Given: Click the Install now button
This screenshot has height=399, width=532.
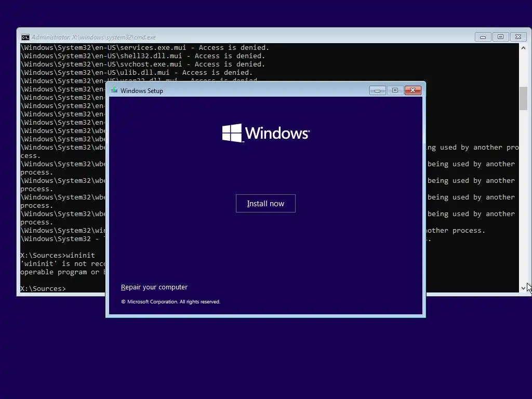Looking at the screenshot, I should 265,204.
